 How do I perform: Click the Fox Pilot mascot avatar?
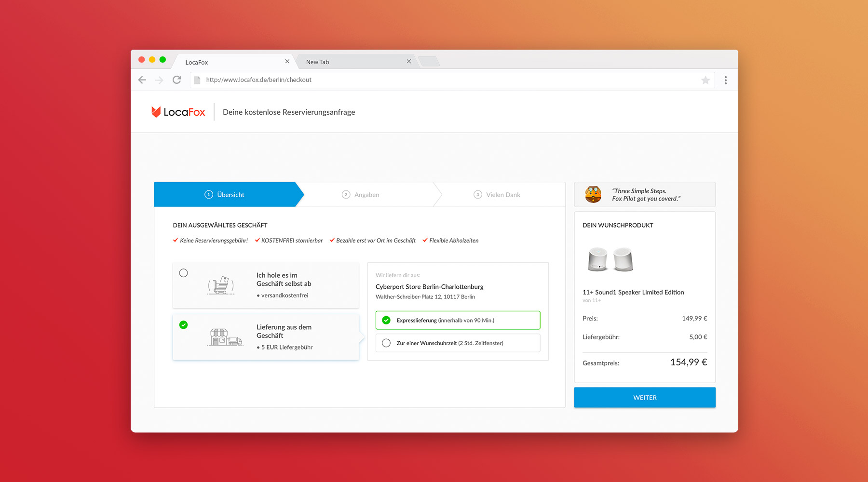pos(593,194)
